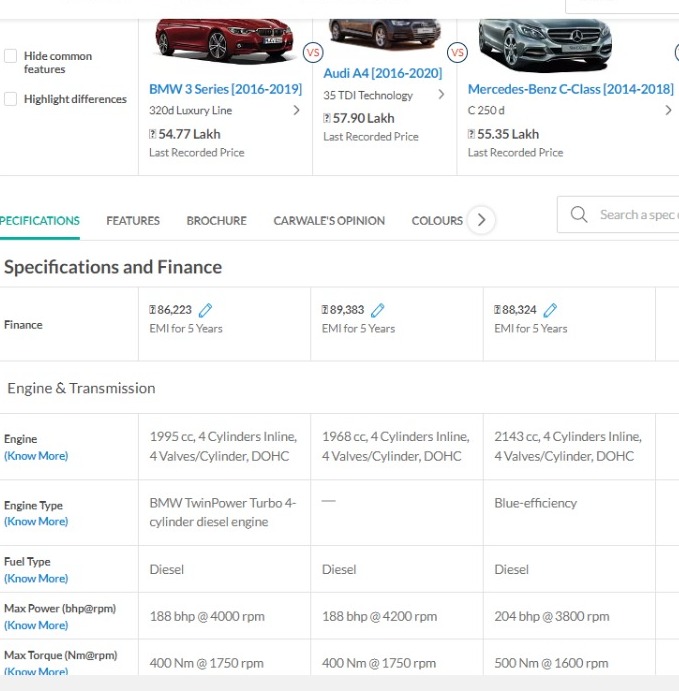Open the Mercedes C 250 d variant chevron
The height and width of the screenshot is (691, 679).
pos(668,110)
